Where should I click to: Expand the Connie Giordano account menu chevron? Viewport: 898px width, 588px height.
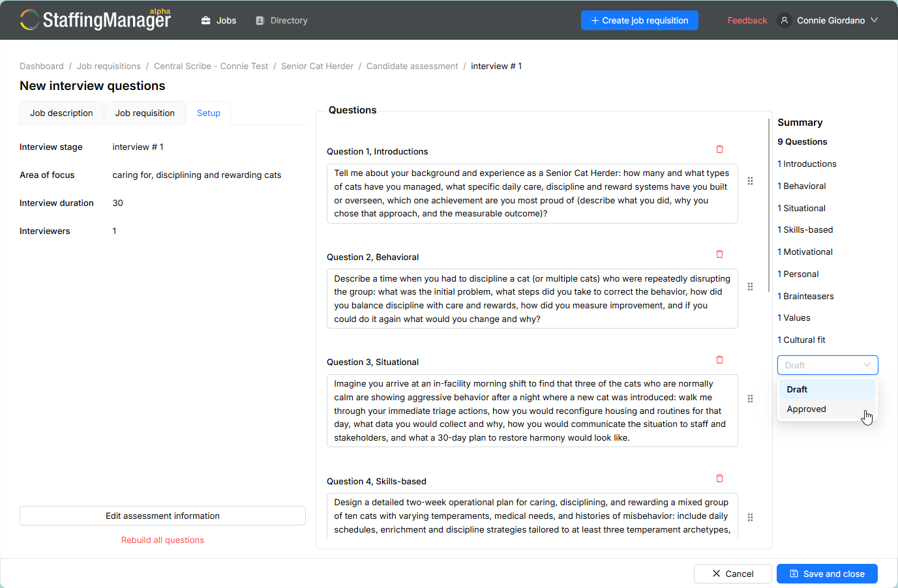pyautogui.click(x=874, y=20)
